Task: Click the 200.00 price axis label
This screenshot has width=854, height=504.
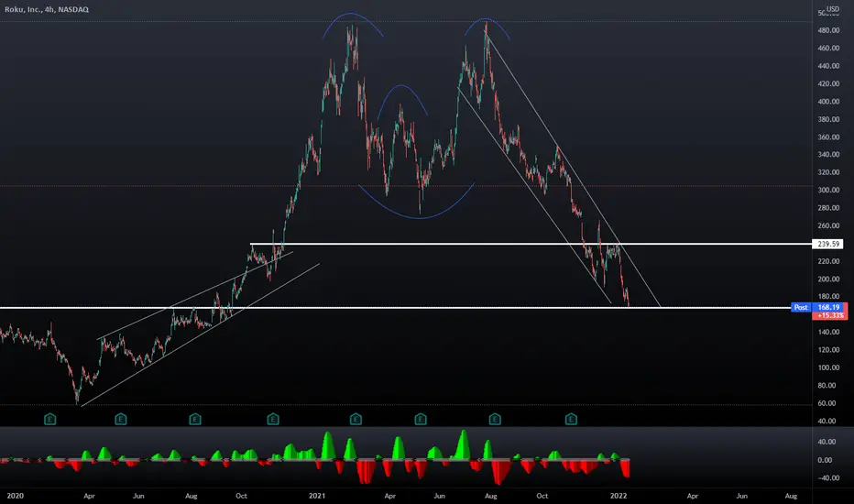Action: [x=828, y=279]
